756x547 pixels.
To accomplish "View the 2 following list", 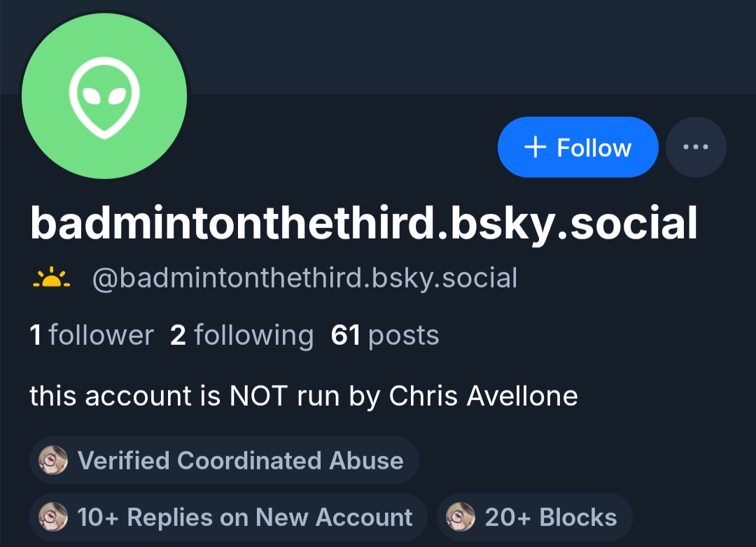I will [242, 336].
